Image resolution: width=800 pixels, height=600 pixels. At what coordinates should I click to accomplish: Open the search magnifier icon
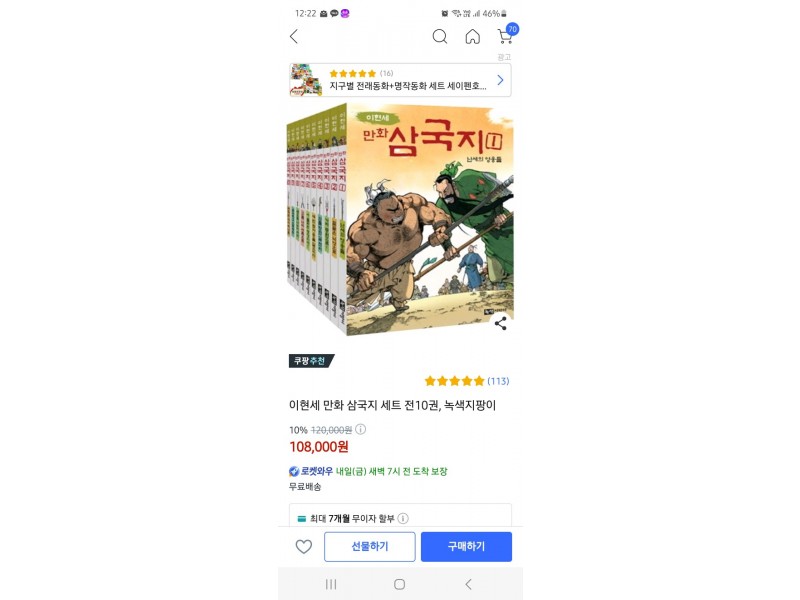440,37
